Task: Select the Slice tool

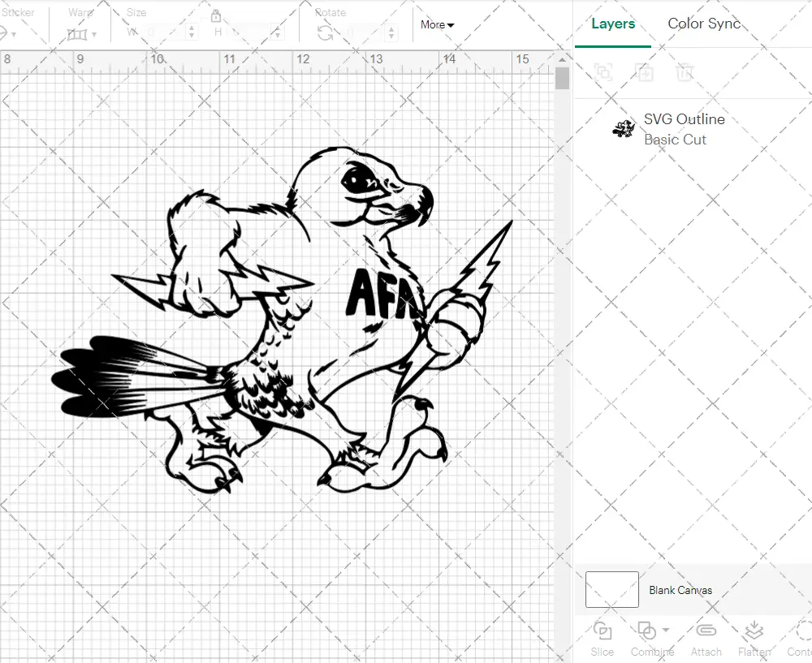Action: [x=602, y=638]
